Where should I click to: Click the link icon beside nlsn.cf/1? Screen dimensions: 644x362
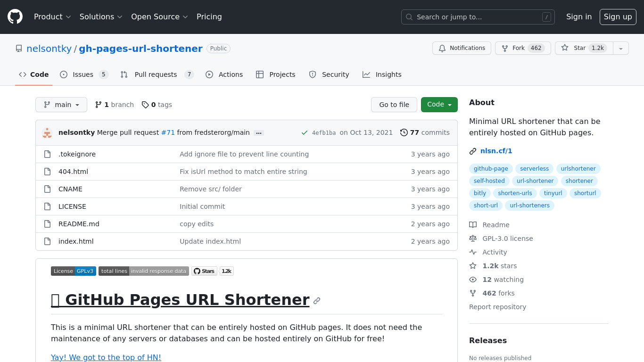pyautogui.click(x=473, y=151)
